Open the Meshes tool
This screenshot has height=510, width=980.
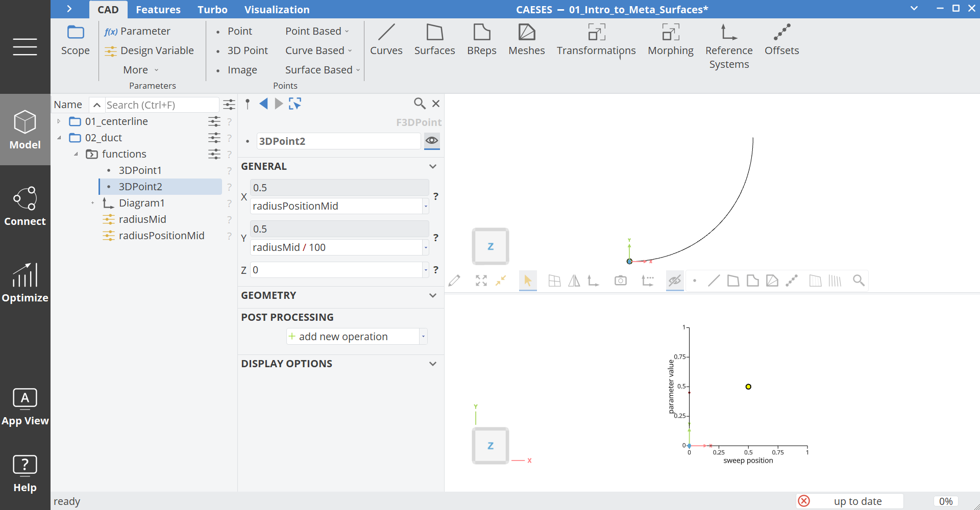(x=526, y=39)
